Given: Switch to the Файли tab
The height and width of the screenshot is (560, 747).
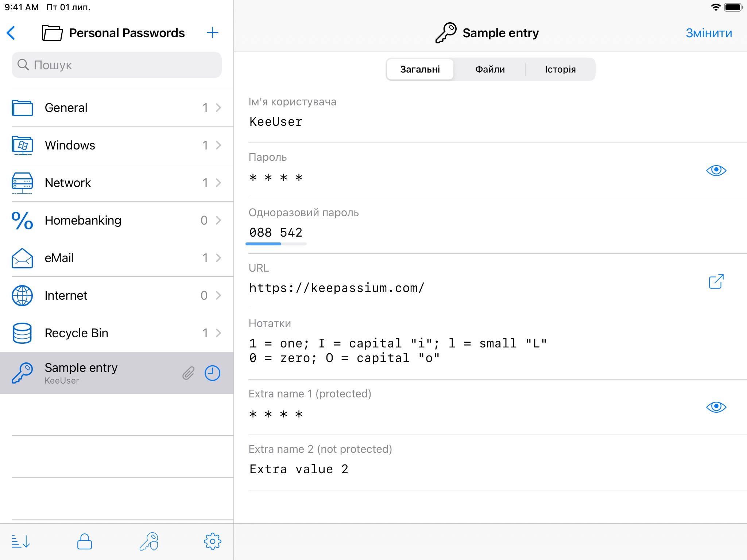Looking at the screenshot, I should coord(489,69).
